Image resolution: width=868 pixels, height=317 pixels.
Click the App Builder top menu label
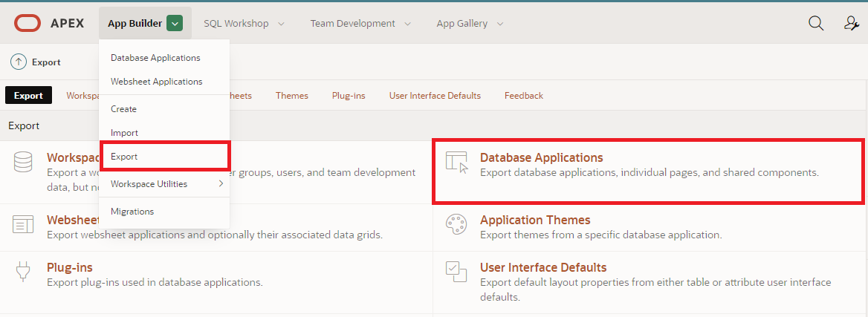pos(135,23)
